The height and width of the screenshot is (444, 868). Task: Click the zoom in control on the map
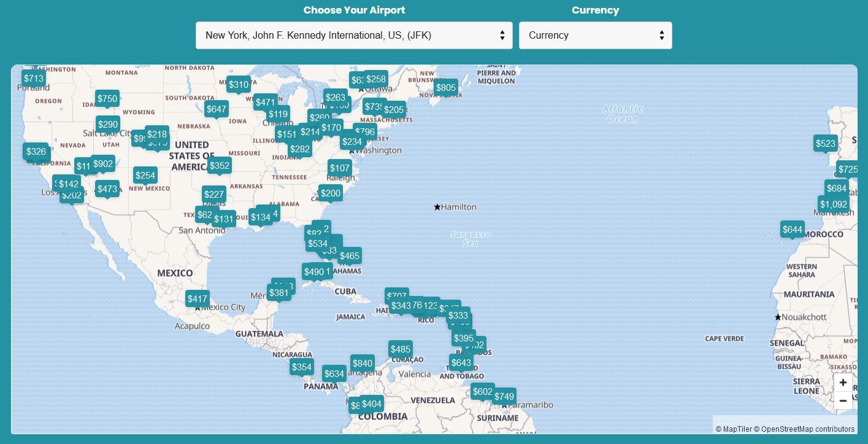point(843,382)
